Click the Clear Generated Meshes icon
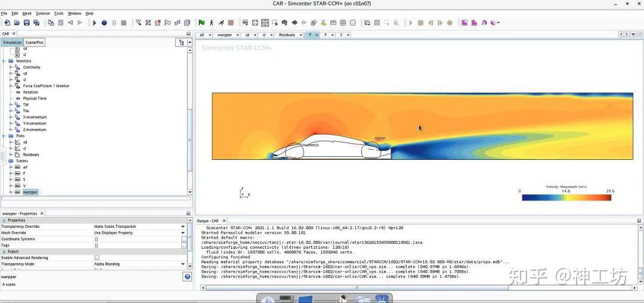The height and width of the screenshot is (303, 644). (157, 23)
